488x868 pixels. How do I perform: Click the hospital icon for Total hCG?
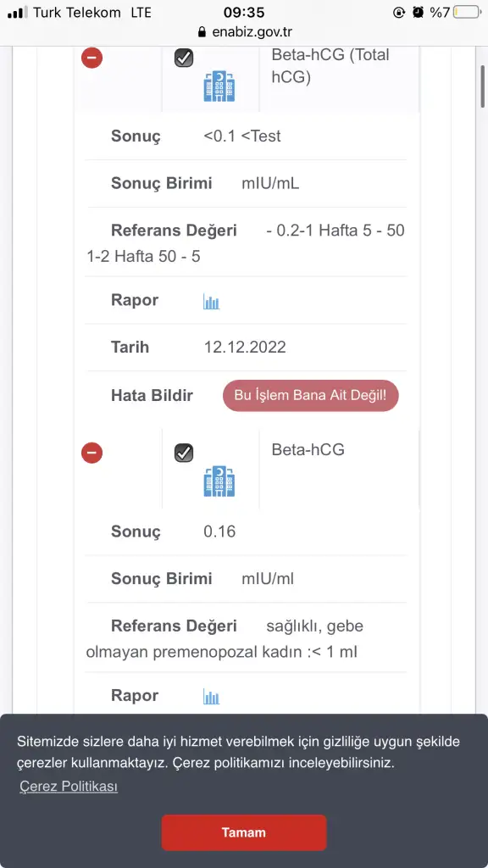point(219,86)
